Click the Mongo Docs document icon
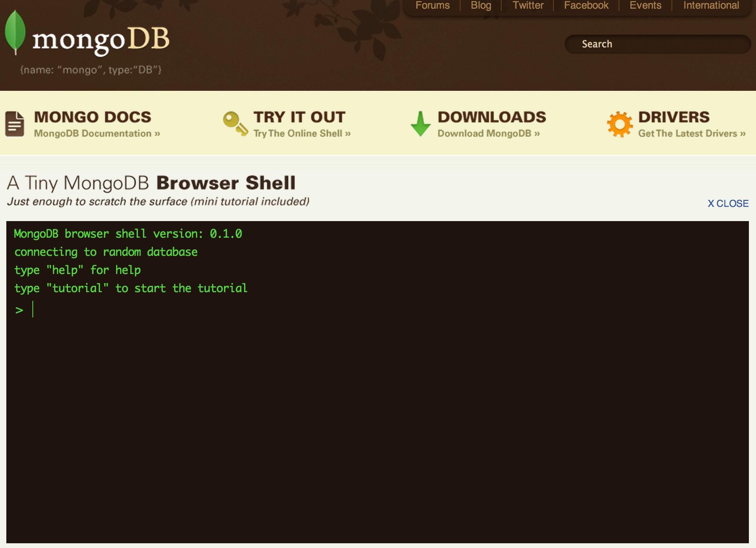Image resolution: width=756 pixels, height=548 pixels. point(15,124)
